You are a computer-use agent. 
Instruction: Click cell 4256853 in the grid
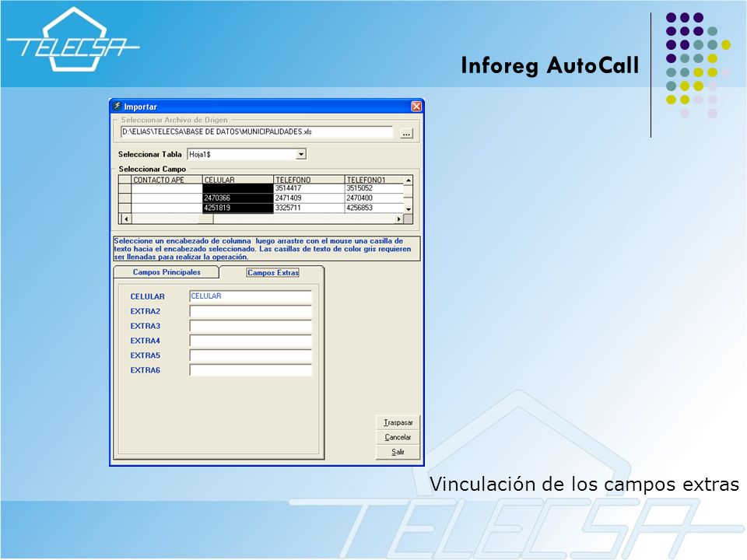[374, 208]
